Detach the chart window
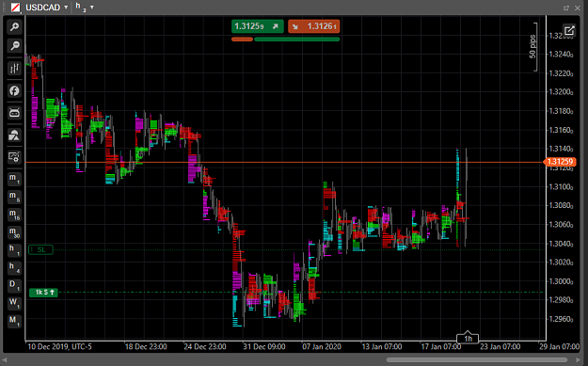Screen dimensions: 588x366 point(566,8)
